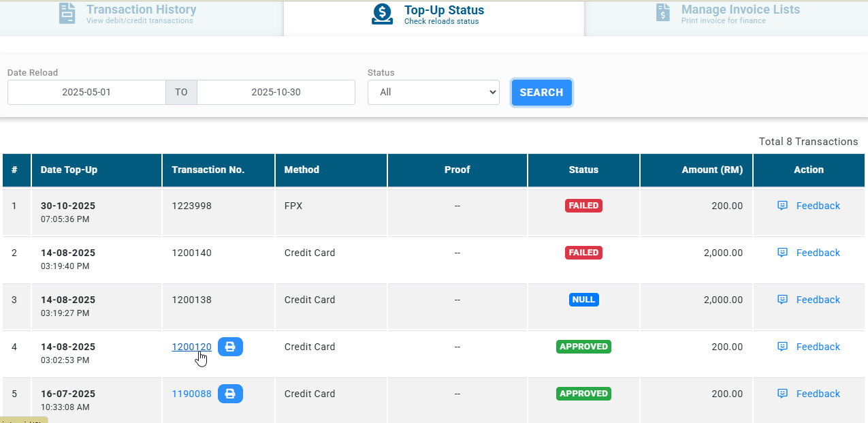Viewport: 868px width, 423px height.
Task: Open Feedback link for approved transaction 1200120
Action: click(818, 347)
